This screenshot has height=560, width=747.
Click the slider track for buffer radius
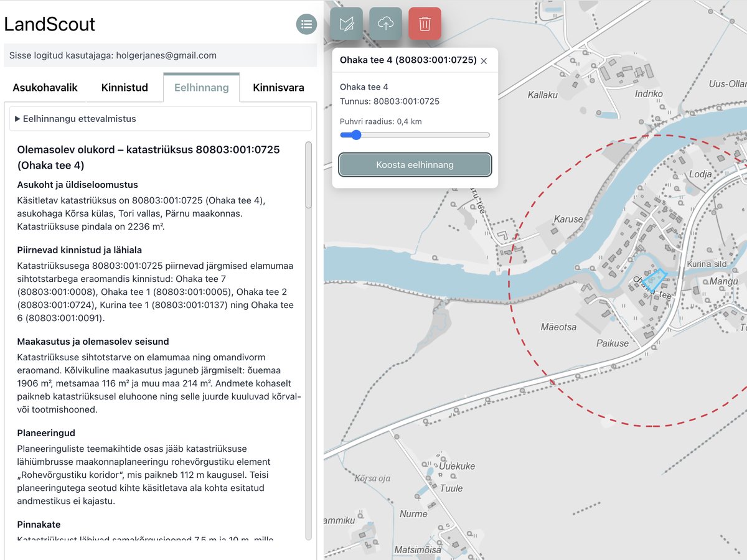(x=415, y=134)
